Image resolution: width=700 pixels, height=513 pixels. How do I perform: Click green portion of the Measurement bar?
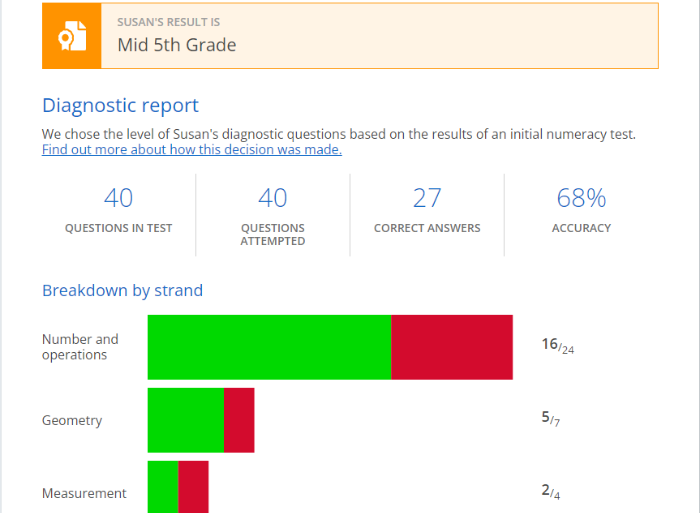tap(163, 487)
